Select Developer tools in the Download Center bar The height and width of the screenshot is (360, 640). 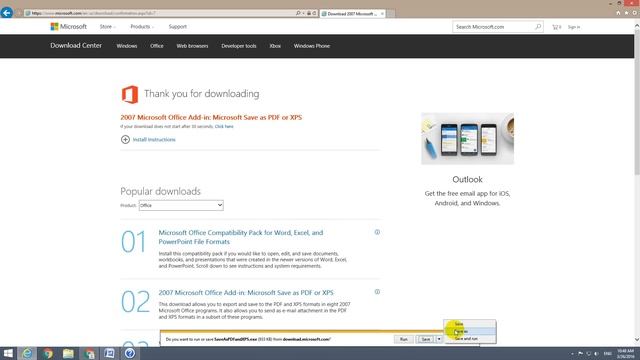[239, 46]
